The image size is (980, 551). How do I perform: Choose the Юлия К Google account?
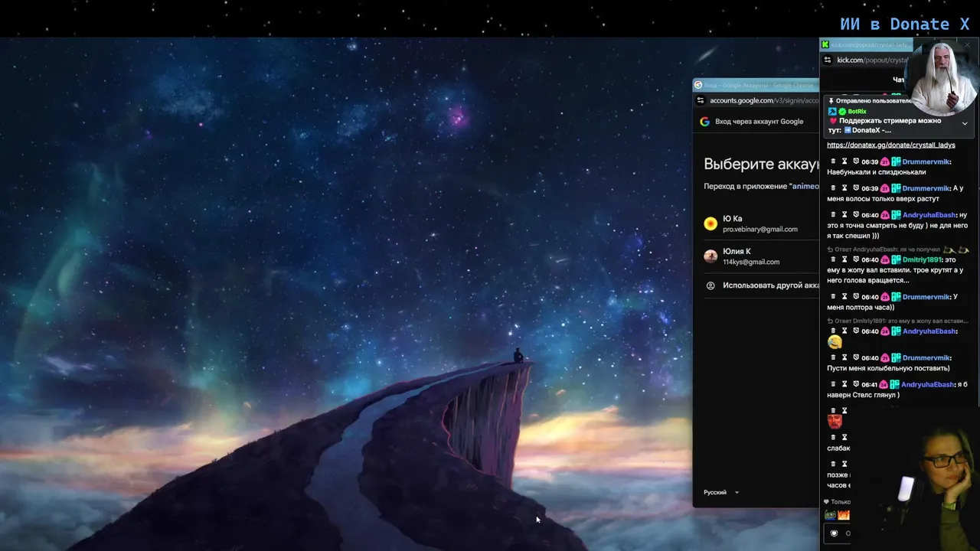[761, 256]
